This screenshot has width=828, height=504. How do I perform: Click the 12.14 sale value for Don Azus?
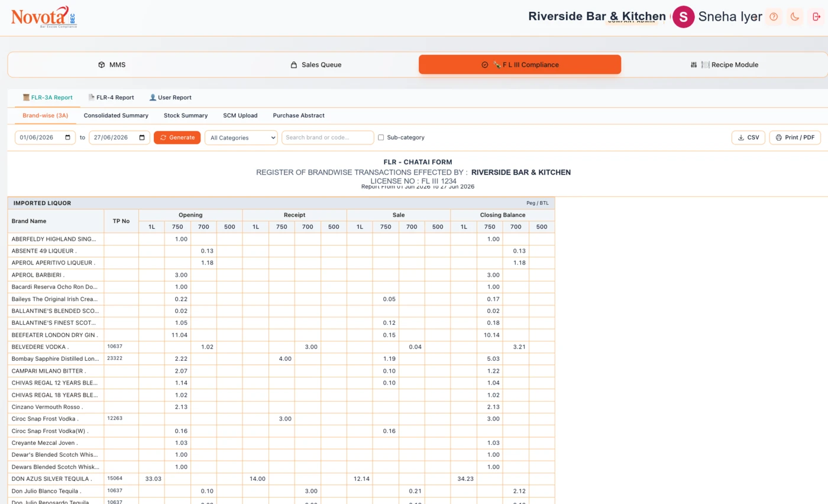coord(361,479)
